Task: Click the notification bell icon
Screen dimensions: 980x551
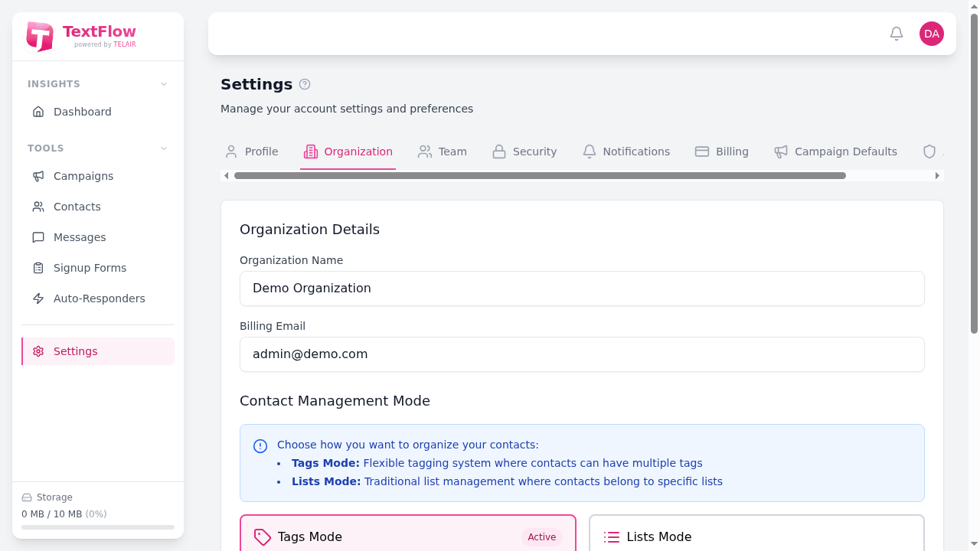Action: tap(896, 34)
